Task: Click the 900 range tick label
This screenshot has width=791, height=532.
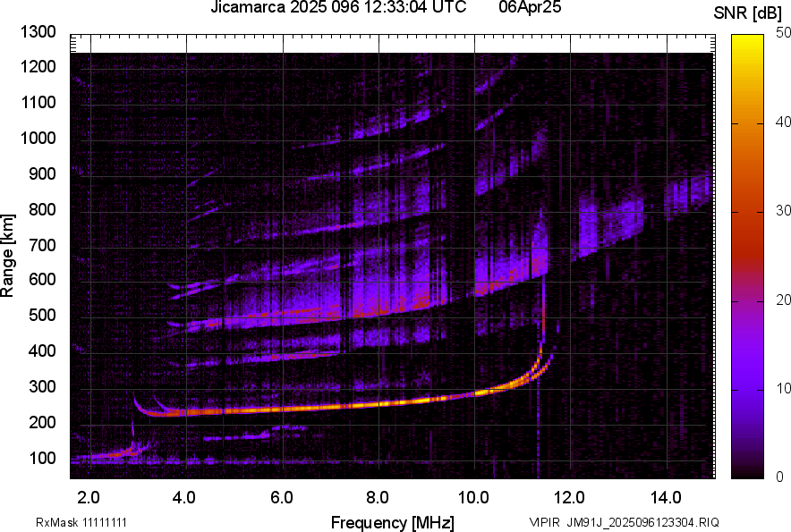Action: [42, 173]
